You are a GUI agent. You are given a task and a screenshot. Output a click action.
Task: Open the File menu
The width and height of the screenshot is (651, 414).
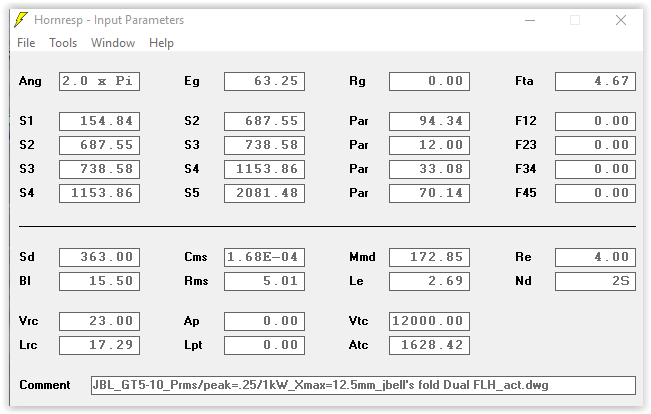[26, 43]
